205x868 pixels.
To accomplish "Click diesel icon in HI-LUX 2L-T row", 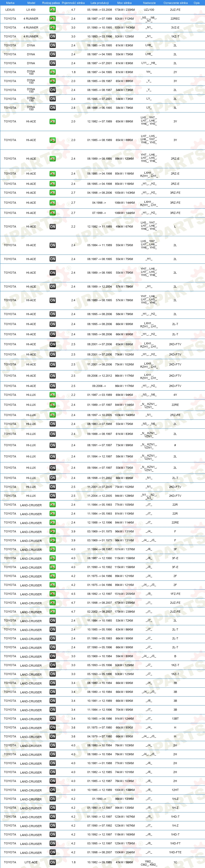I will point(53,478).
